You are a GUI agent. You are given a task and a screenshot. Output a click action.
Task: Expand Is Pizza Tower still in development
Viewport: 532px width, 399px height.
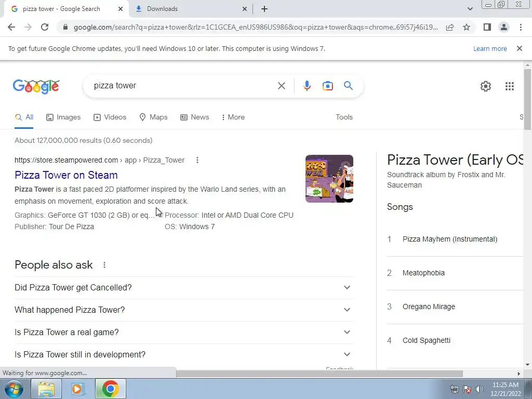click(x=183, y=355)
